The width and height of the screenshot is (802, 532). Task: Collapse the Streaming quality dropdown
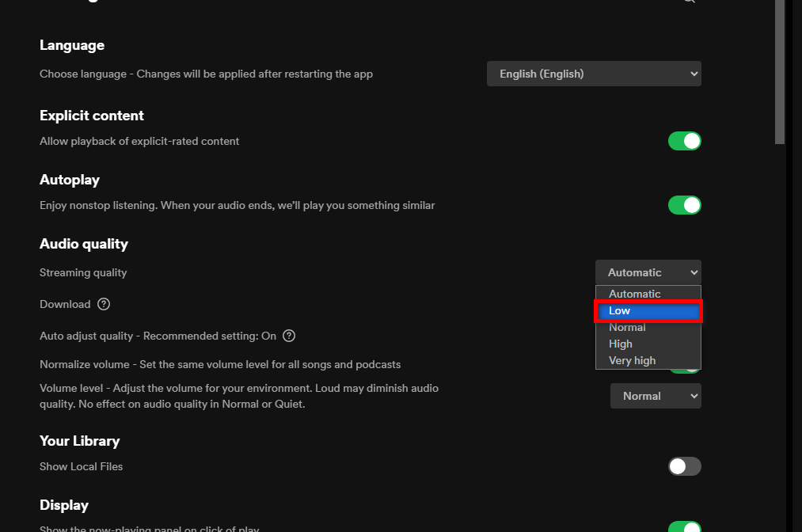pos(648,272)
